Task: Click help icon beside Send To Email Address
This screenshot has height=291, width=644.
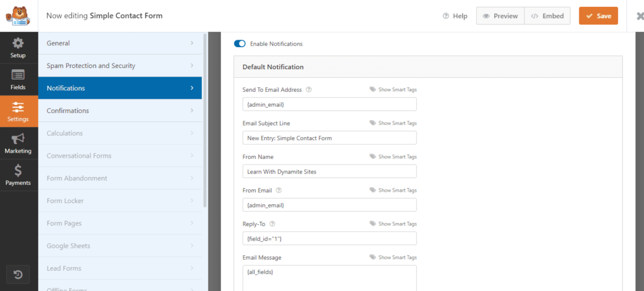Action: (309, 90)
